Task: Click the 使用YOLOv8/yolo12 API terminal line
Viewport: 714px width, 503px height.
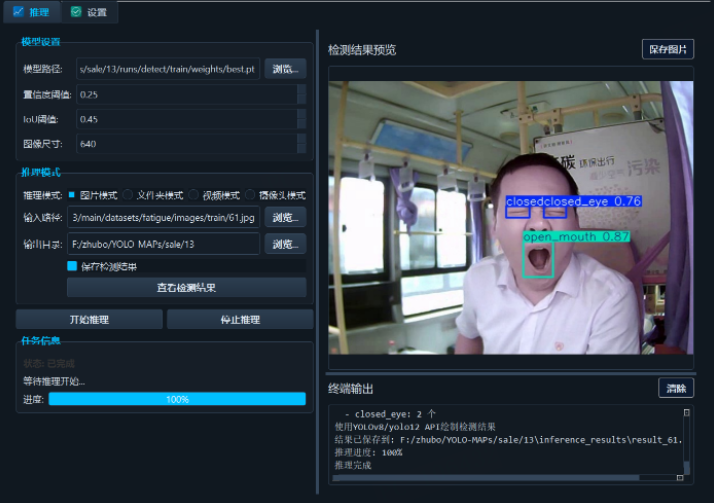Action: click(x=415, y=427)
